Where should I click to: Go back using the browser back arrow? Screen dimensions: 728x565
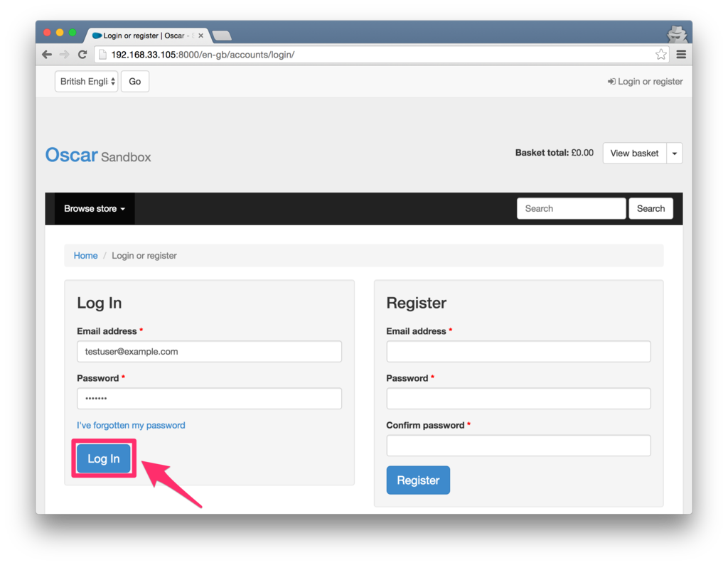(x=47, y=54)
